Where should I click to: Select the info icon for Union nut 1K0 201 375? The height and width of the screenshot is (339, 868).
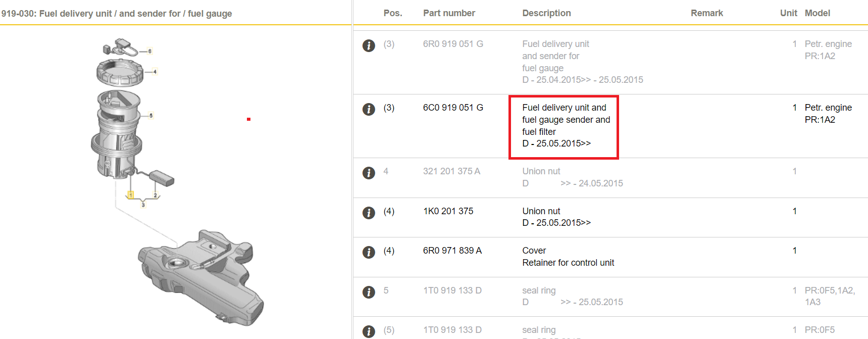pos(369,212)
